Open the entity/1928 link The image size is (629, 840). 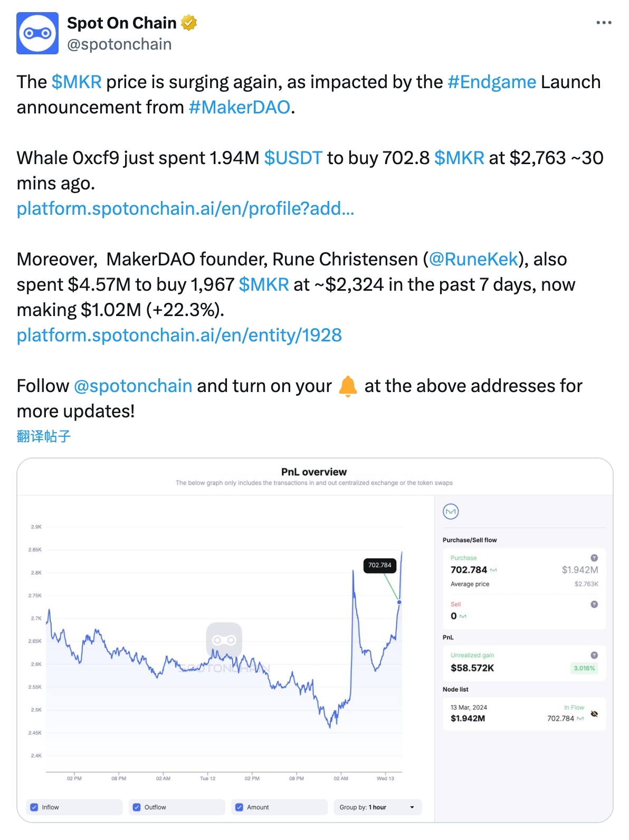coord(179,335)
